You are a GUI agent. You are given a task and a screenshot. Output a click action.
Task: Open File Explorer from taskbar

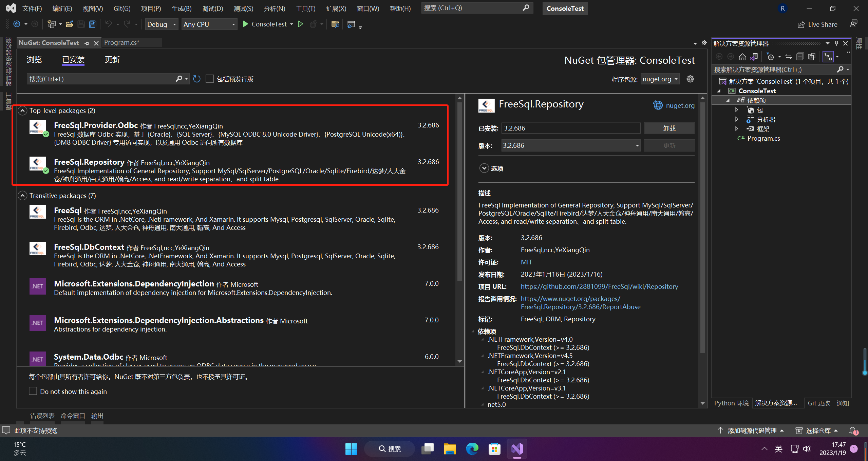pyautogui.click(x=450, y=449)
